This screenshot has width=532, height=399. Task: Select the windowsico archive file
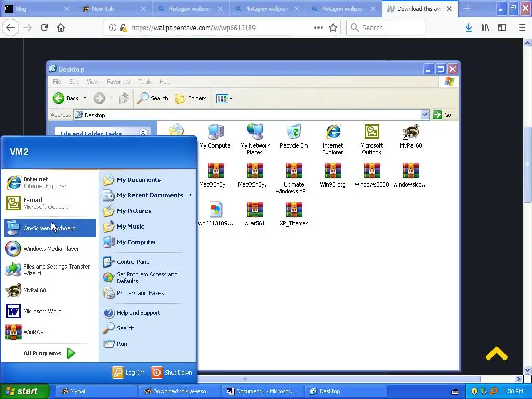pos(410,175)
